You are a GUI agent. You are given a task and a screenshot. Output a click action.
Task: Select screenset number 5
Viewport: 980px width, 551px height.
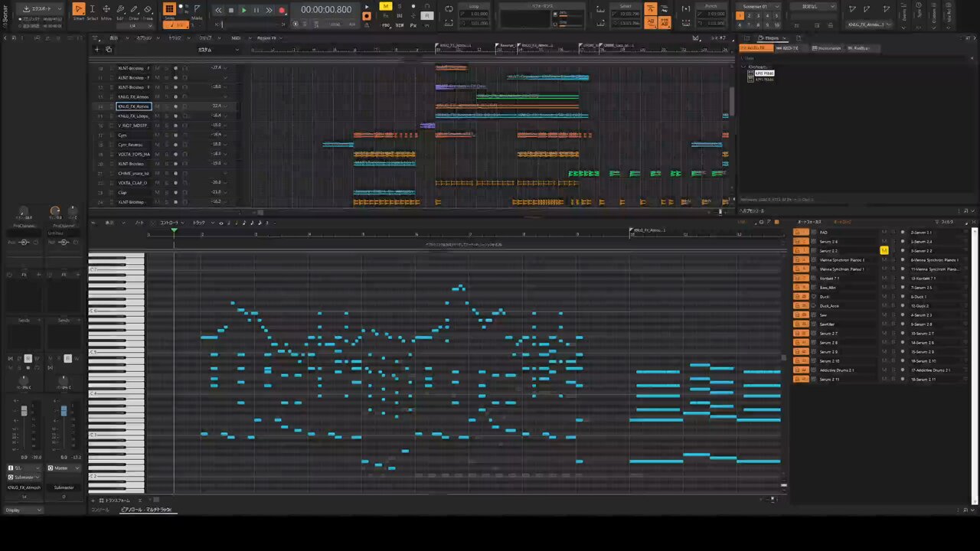point(776,15)
